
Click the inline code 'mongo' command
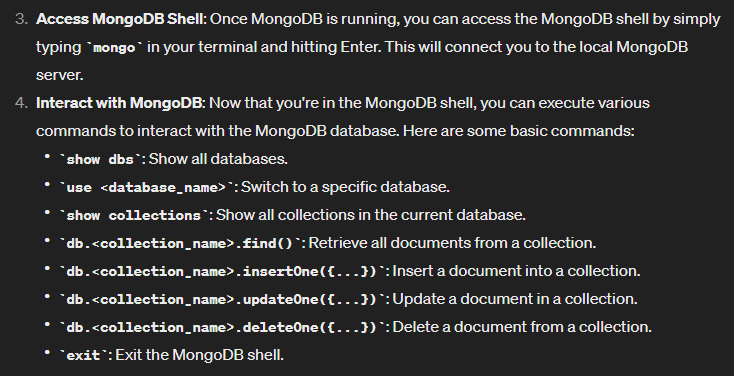pos(114,47)
